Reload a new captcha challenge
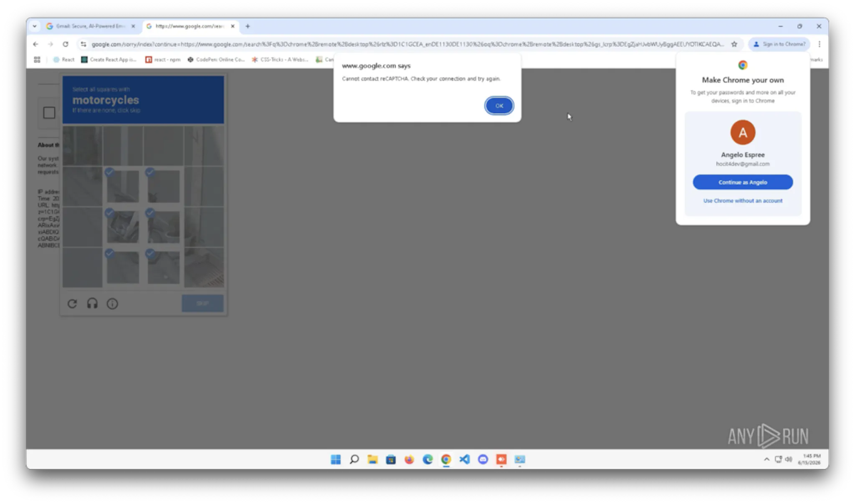 (72, 303)
